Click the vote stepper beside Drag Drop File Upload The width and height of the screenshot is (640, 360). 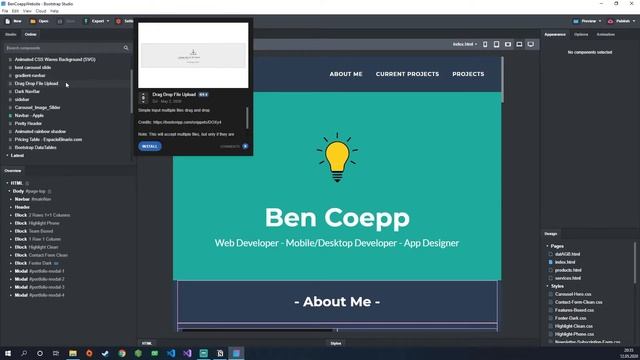[x=143, y=98]
